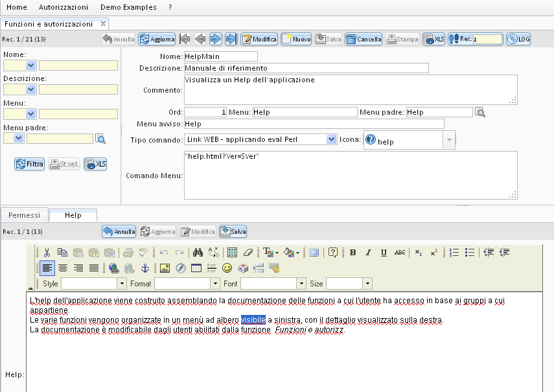Open the editor's About question-mark icon
Image resolution: width=554 pixels, height=392 pixels.
coord(333,253)
